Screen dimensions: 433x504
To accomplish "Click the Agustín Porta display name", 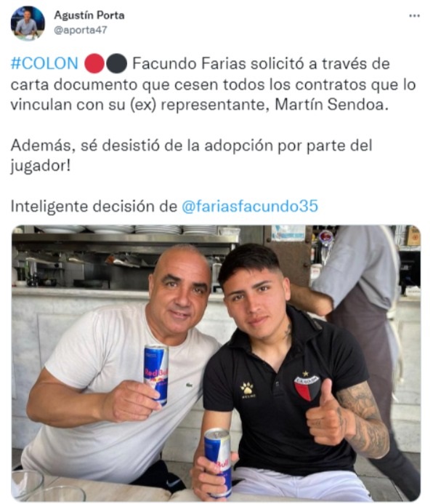I will [x=89, y=15].
